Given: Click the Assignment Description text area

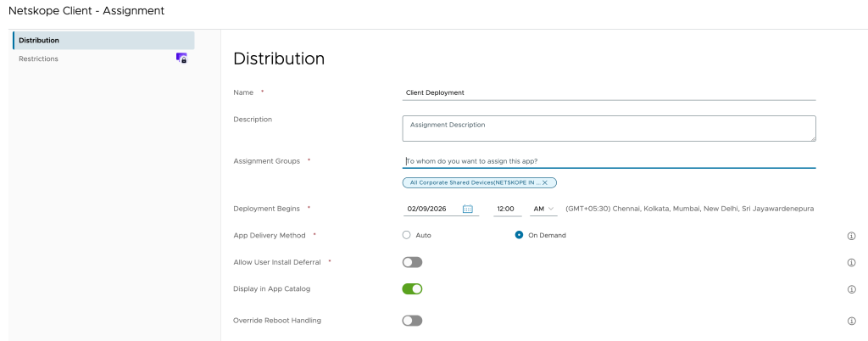Looking at the screenshot, I should coord(609,128).
